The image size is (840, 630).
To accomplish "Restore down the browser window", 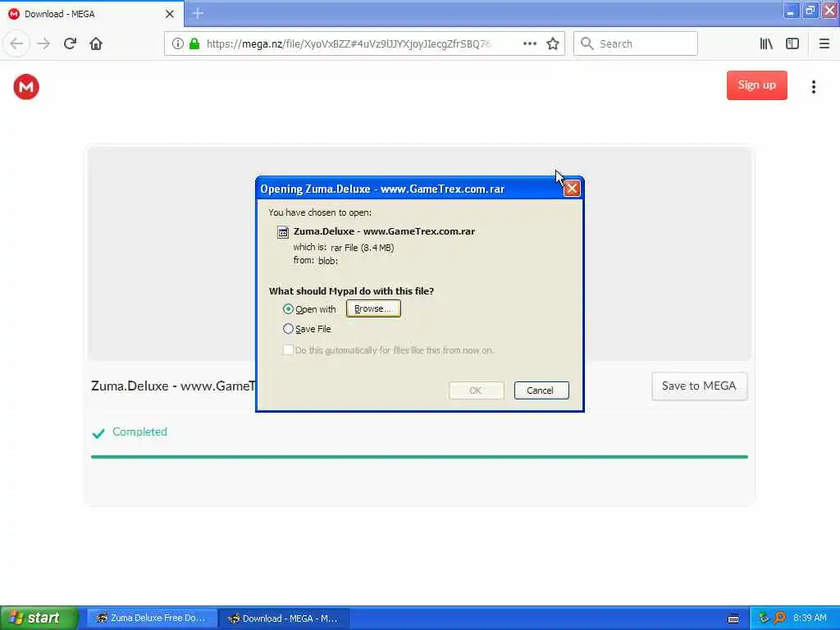I will tap(810, 10).
